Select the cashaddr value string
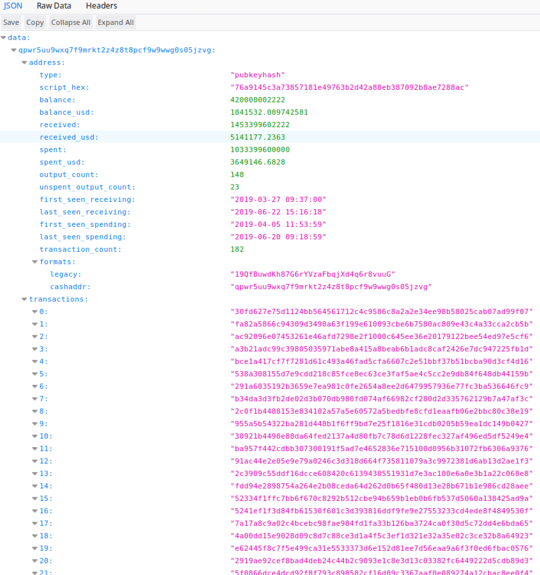The height and width of the screenshot is (575, 540). [331, 287]
